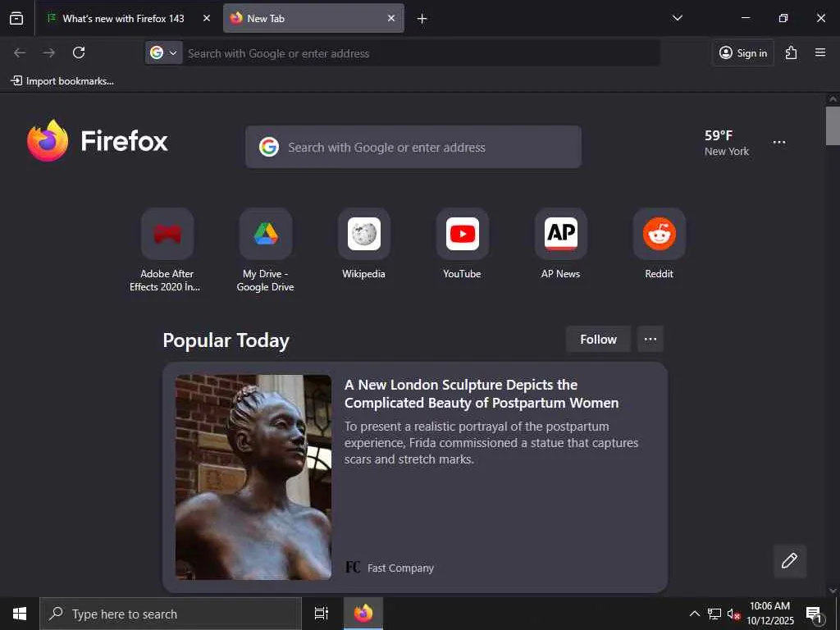
Task: Open the list all tabs dropdown
Action: 677,18
